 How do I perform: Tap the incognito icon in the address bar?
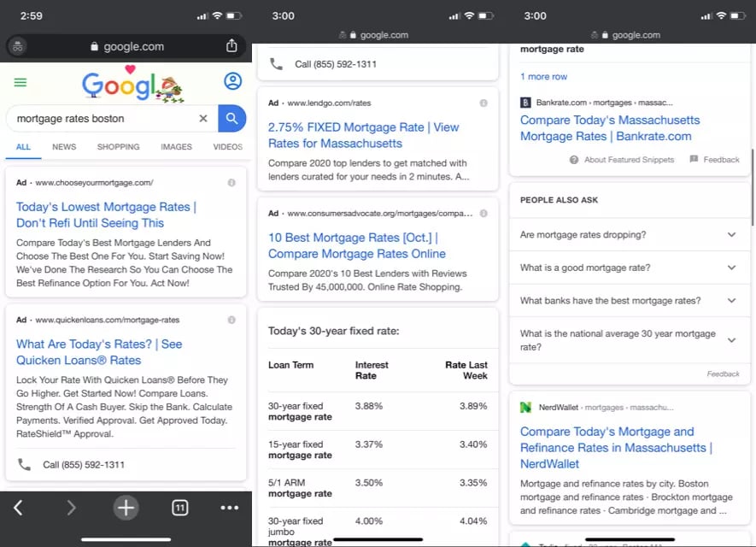[18, 46]
